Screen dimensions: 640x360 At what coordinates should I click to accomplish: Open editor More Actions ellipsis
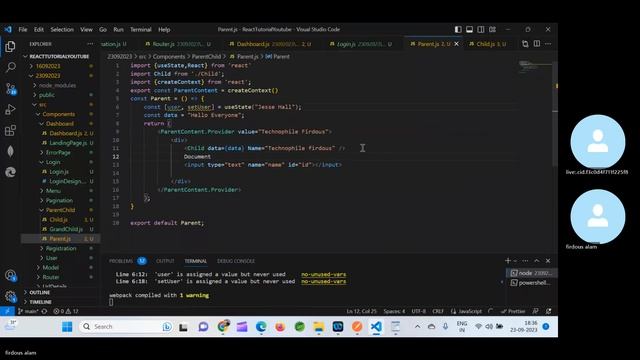(x=548, y=44)
